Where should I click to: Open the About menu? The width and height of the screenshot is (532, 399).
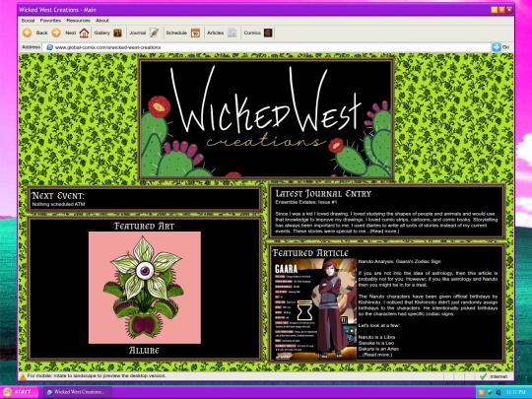tap(102, 21)
